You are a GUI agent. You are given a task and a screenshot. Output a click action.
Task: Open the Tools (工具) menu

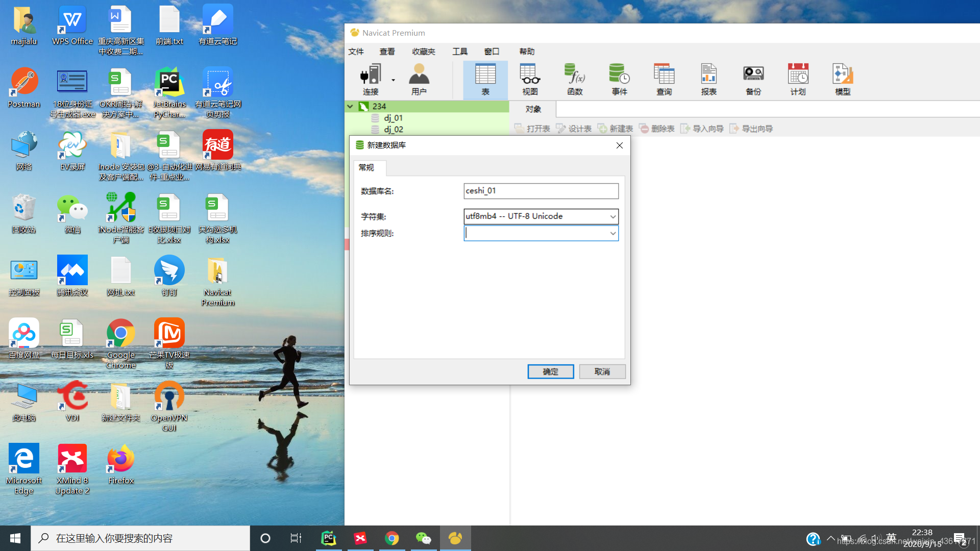[x=460, y=52]
